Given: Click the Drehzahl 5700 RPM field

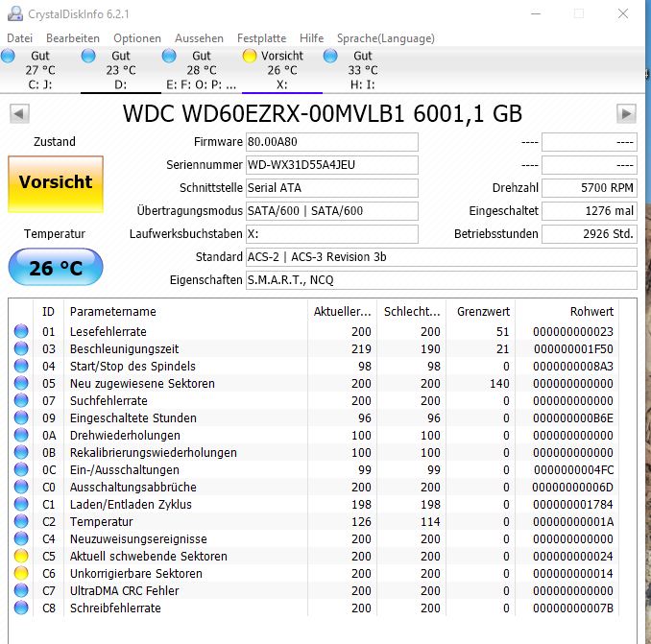Looking at the screenshot, I should pos(590,188).
